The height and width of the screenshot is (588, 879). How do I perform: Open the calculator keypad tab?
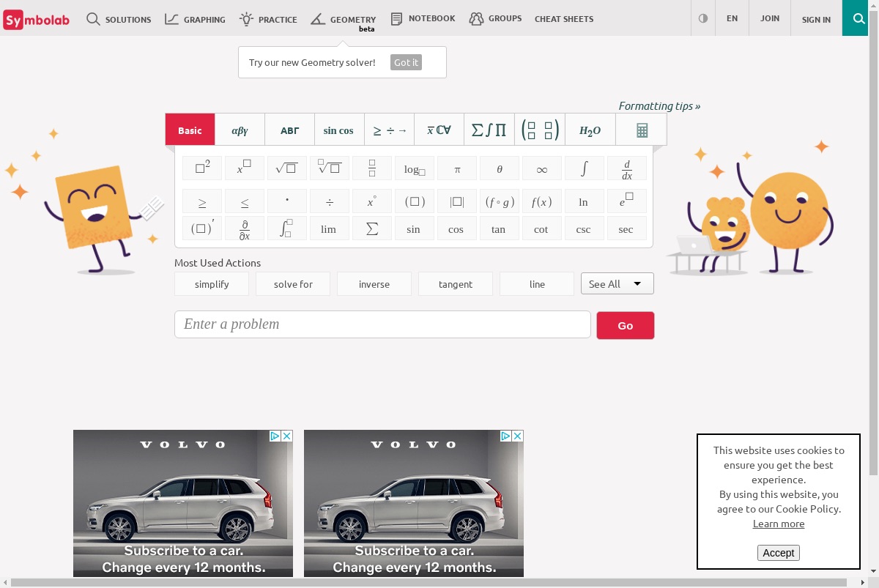[x=642, y=130]
